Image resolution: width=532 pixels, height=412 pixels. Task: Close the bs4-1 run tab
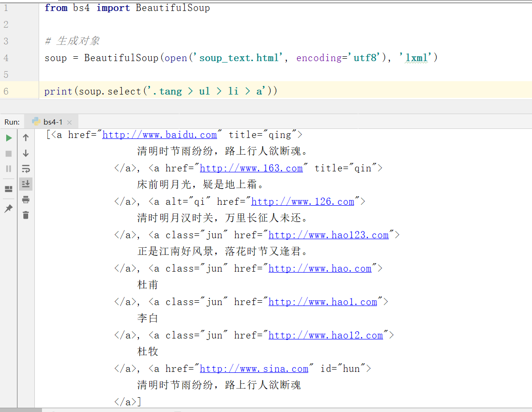tap(70, 122)
